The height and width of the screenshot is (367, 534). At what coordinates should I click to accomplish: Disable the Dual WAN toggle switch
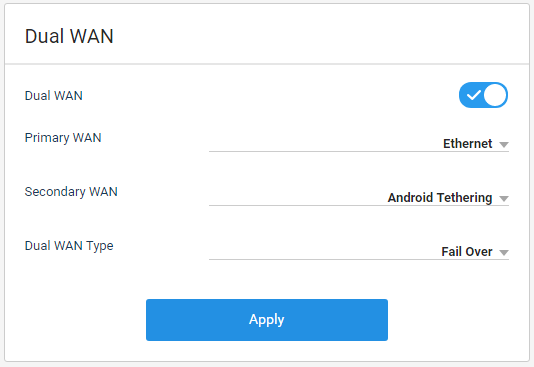tap(483, 95)
